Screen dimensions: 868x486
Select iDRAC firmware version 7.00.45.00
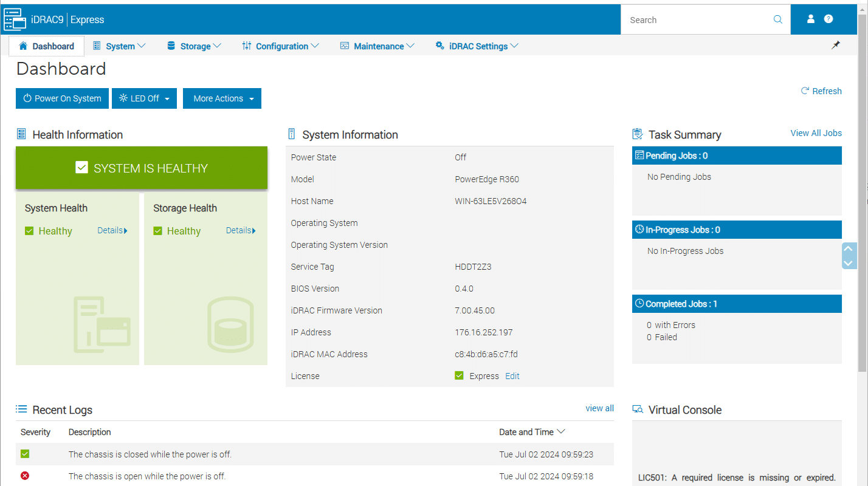pyautogui.click(x=475, y=310)
